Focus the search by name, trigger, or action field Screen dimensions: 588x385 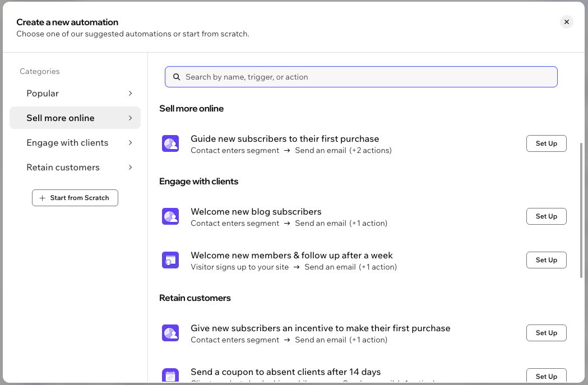tap(361, 77)
